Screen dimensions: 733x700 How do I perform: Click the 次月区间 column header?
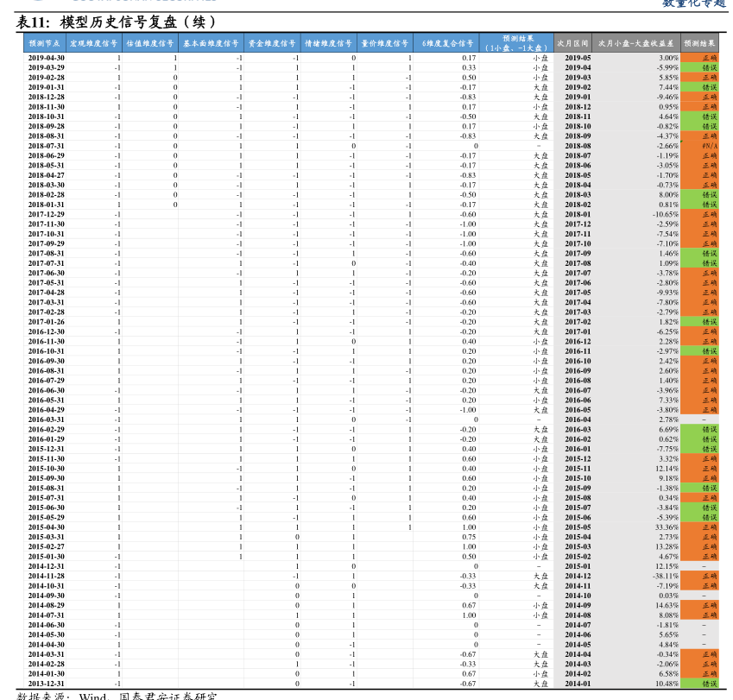click(x=572, y=42)
